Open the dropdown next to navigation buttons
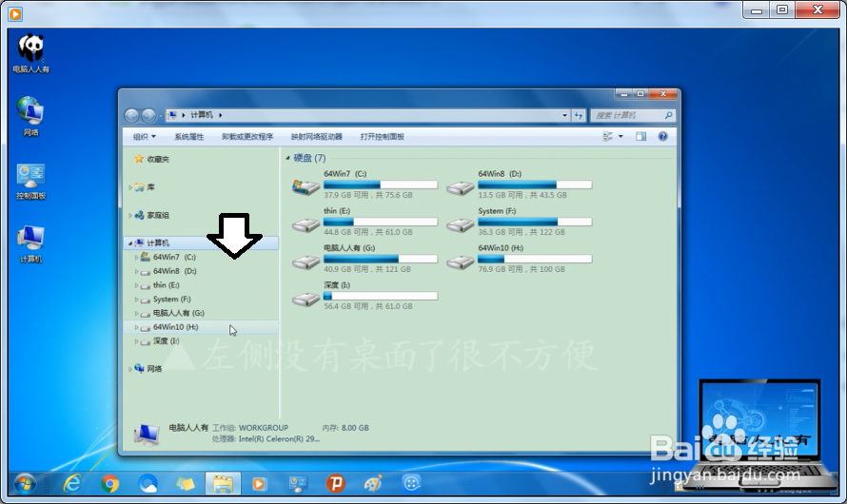The height and width of the screenshot is (504, 847). pos(161,115)
